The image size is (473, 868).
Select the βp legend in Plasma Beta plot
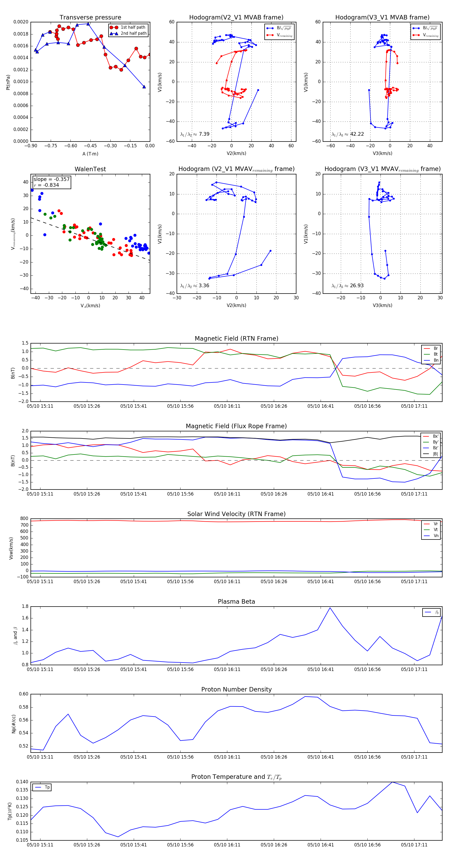pyautogui.click(x=431, y=612)
